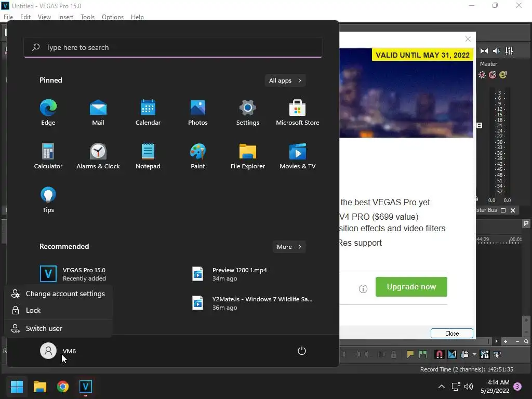The image size is (532, 399).
Task: Click the VM6 user account avatar
Action: tap(48, 351)
